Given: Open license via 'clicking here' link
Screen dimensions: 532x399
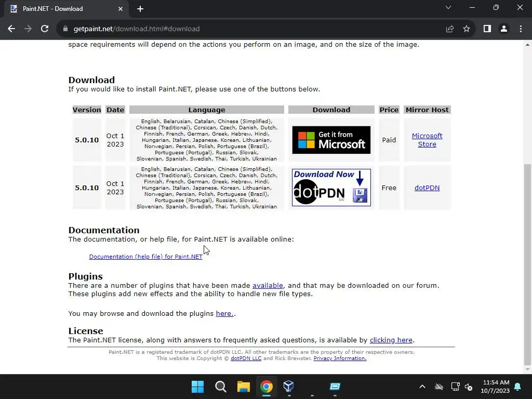Looking at the screenshot, I should coord(391,340).
